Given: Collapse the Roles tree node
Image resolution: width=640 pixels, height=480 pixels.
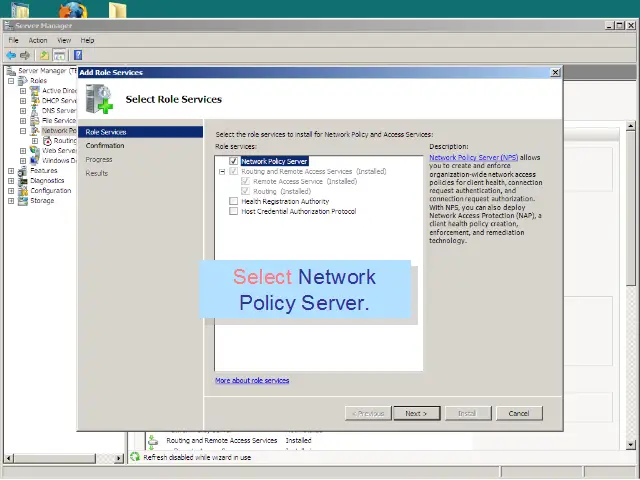Looking at the screenshot, I should [11, 81].
